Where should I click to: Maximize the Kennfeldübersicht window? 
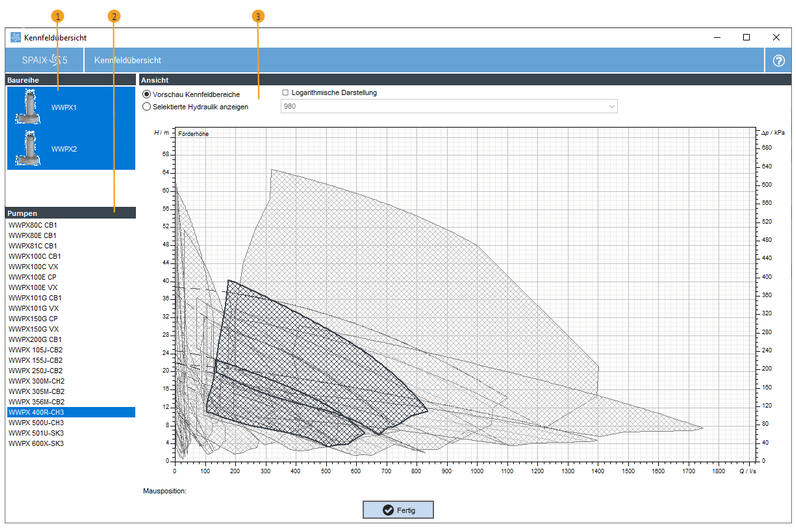tap(746, 37)
